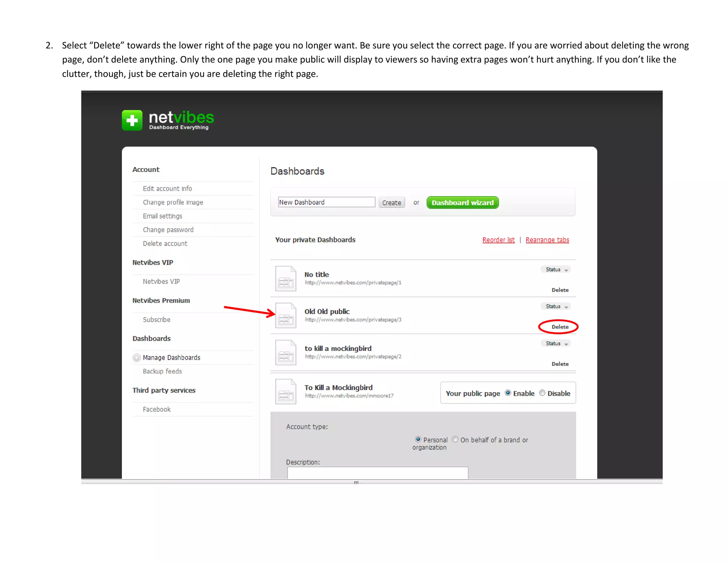This screenshot has height=562, width=728.
Task: Click the privatepage/1 URL
Action: [x=353, y=283]
